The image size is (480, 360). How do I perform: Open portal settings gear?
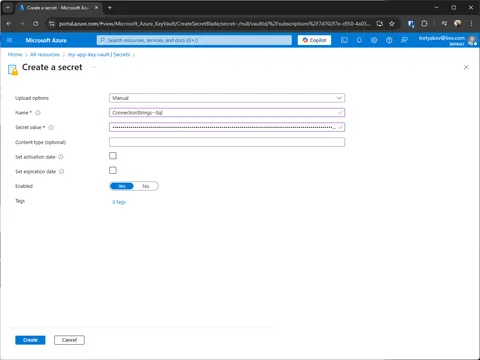(374, 40)
